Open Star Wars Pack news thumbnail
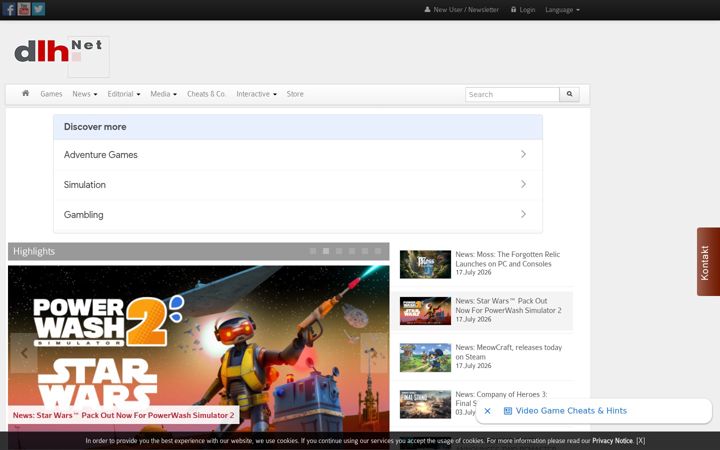 [425, 311]
